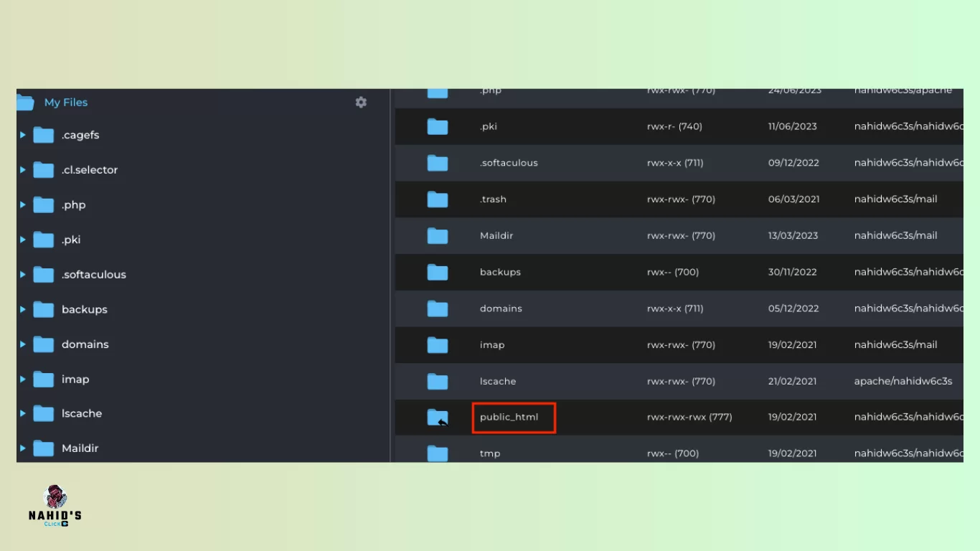Expand the imap tree node arrow
The width and height of the screenshot is (980, 551).
tap(23, 380)
